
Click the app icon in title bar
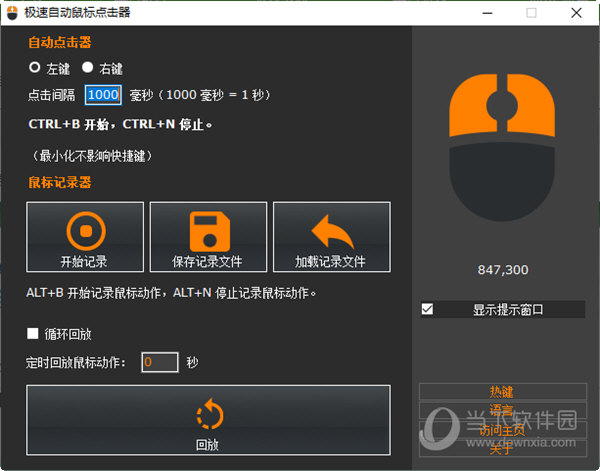click(12, 13)
